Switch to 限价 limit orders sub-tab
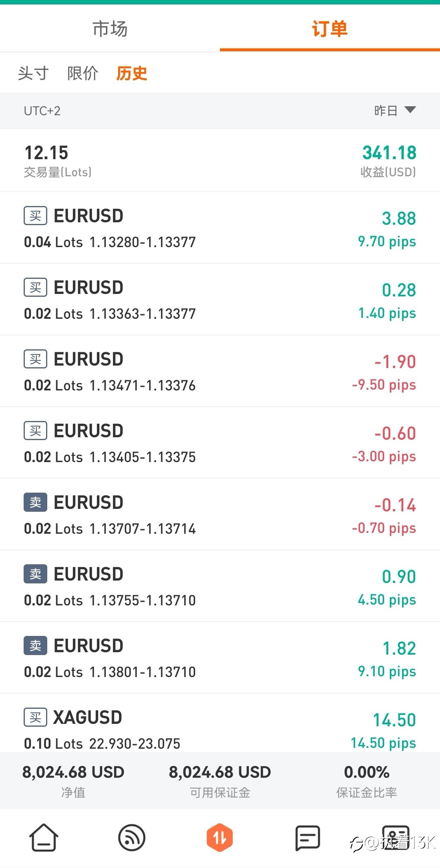 [x=83, y=74]
